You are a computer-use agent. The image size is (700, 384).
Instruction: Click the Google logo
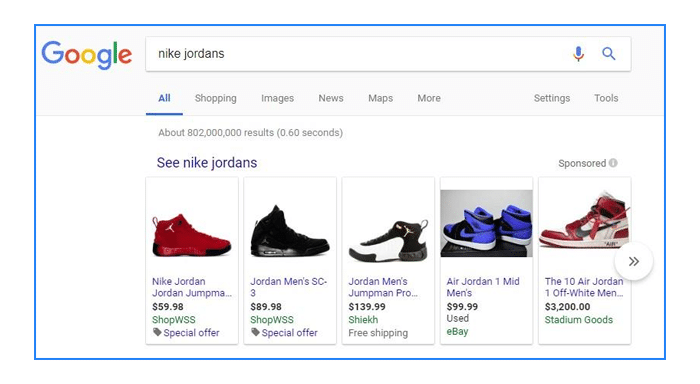click(87, 55)
